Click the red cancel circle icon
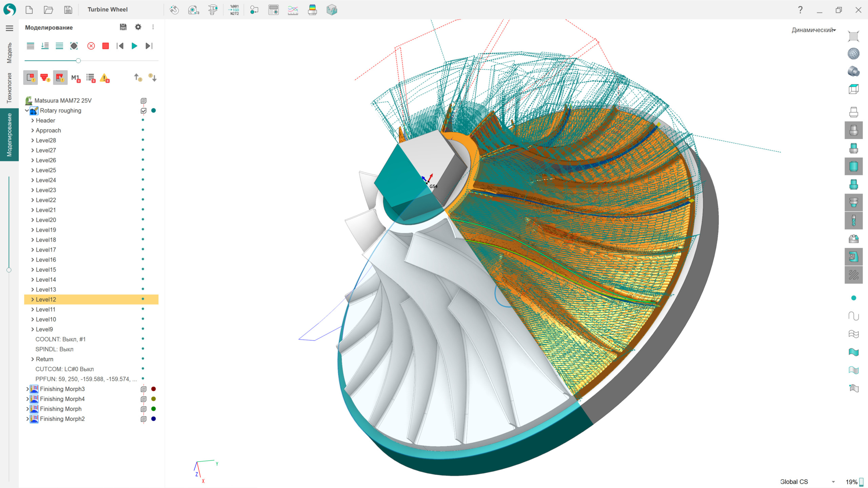Viewport: 868px width, 488px height. tap(91, 46)
